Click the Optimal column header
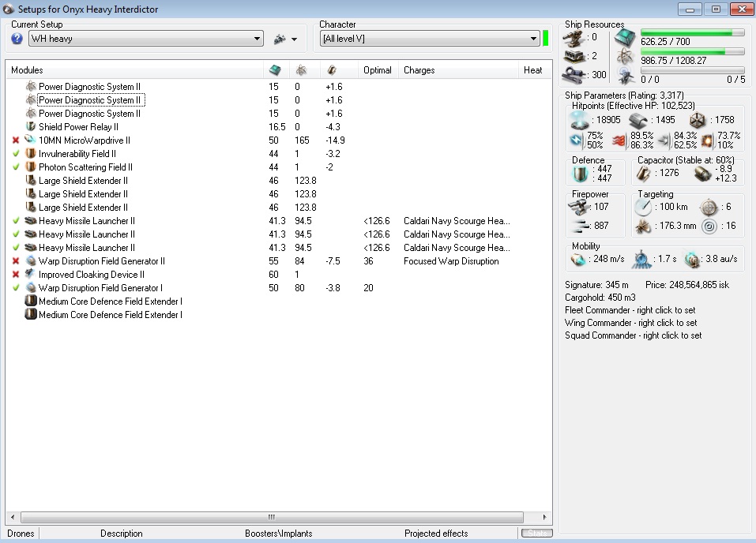756x543 pixels. coord(378,70)
